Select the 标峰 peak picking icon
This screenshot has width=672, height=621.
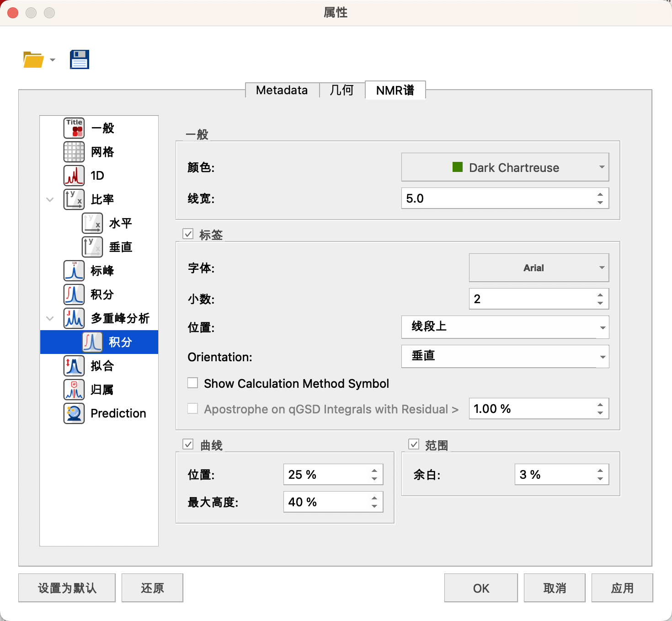74,271
